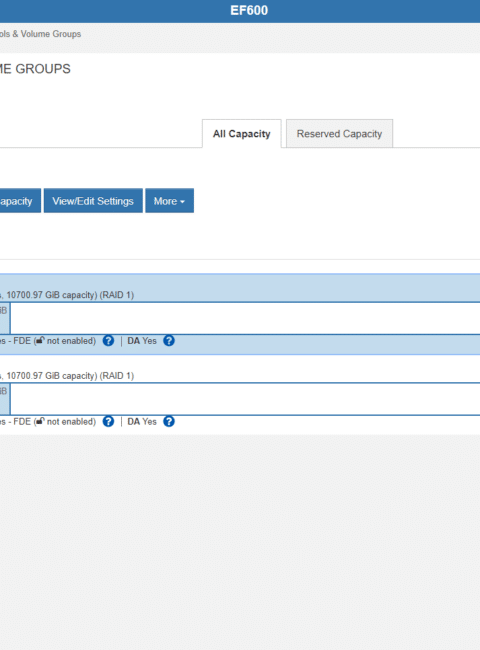Click the View/Edit Settings button
Screen dimensions: 480x650
[x=93, y=201]
